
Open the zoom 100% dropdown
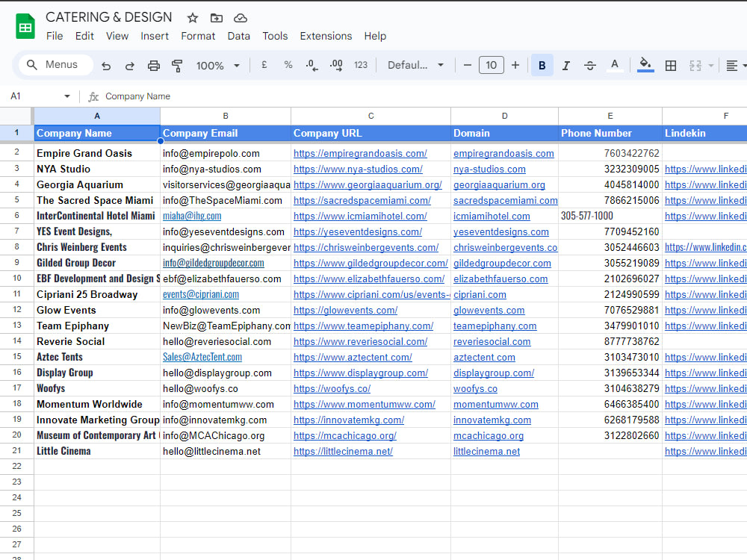pos(217,65)
